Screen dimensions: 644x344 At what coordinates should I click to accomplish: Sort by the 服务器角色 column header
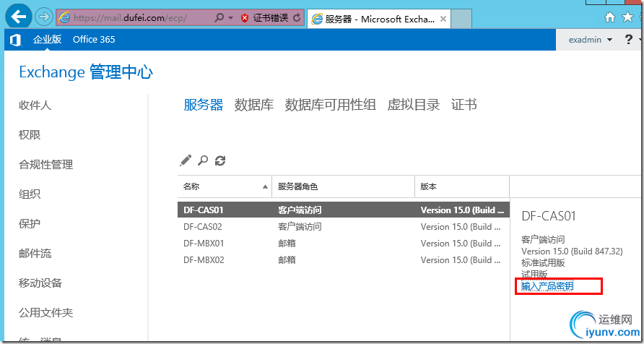pyautogui.click(x=344, y=186)
